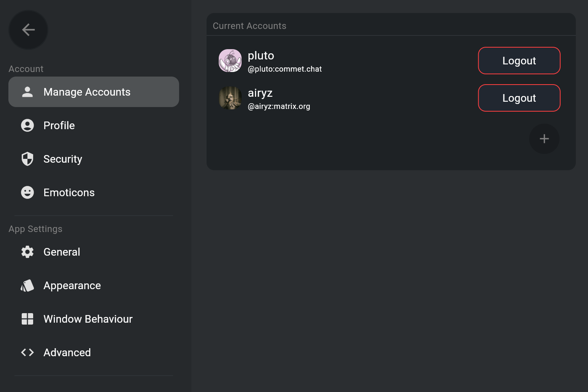Click the back arrow button
This screenshot has height=392, width=588.
[x=28, y=30]
